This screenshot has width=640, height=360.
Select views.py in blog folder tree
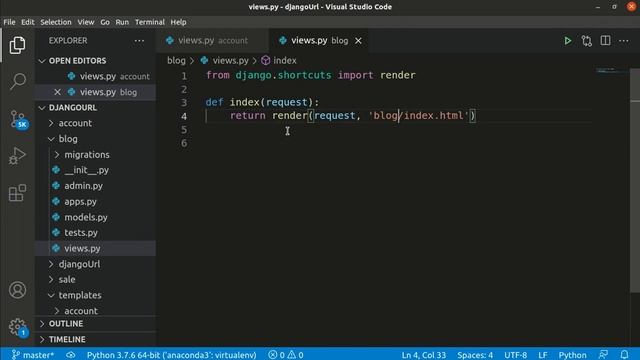(95, 248)
